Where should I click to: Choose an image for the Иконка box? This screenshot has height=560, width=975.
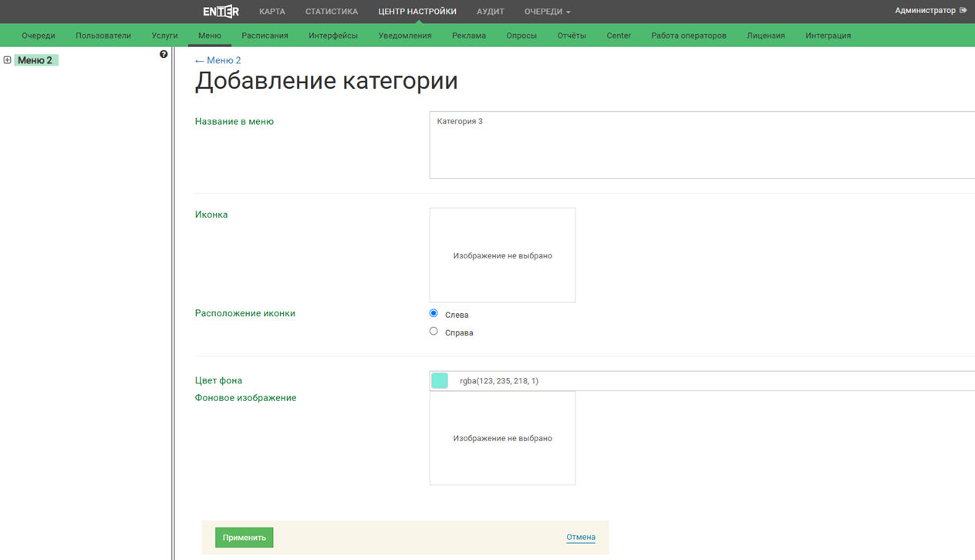click(x=502, y=255)
